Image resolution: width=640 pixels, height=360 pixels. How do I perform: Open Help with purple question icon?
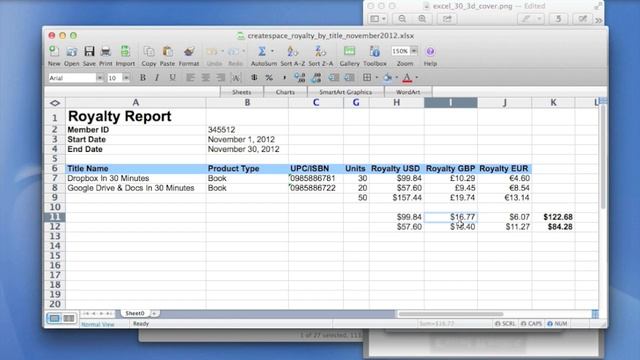pos(430,51)
